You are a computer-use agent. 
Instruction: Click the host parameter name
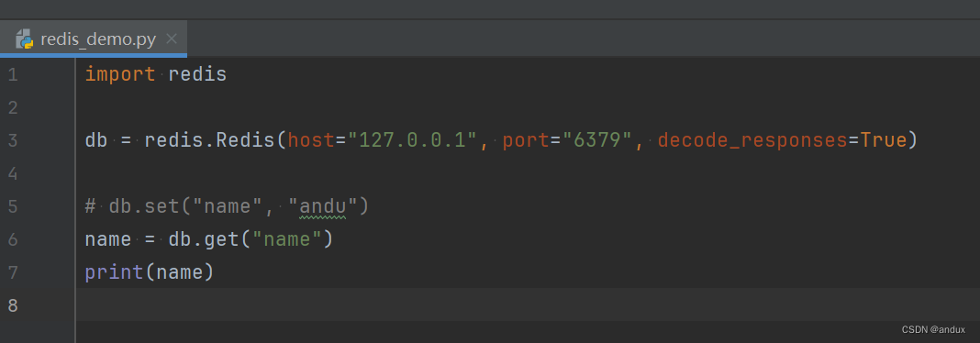tap(311, 140)
